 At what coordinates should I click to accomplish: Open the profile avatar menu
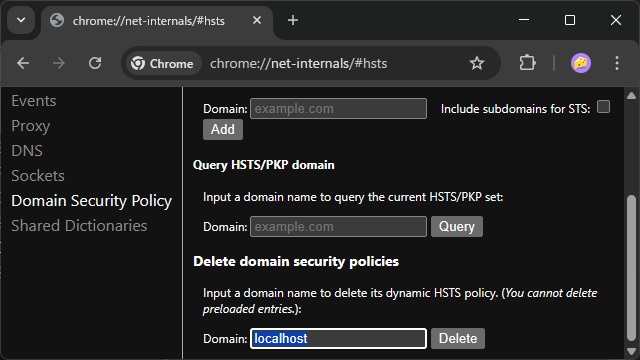(580, 63)
